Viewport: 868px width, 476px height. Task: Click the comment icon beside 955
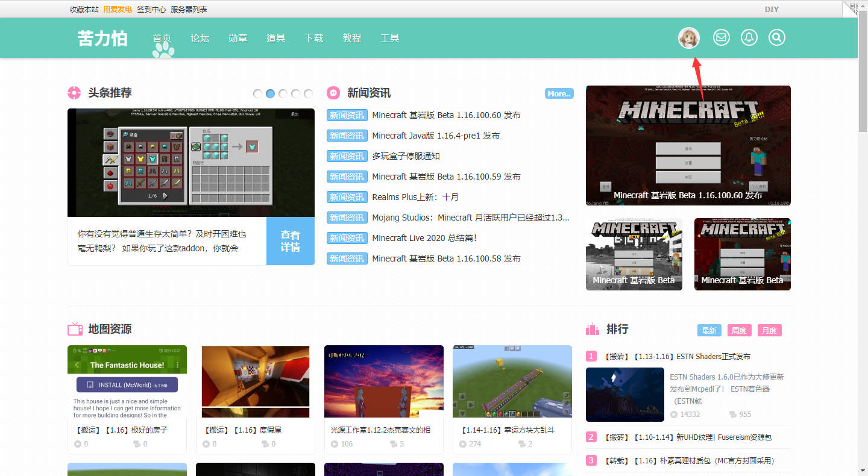(733, 415)
